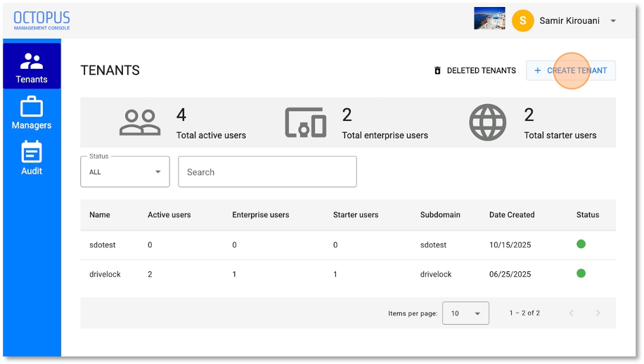Click the Total active users label
The image size is (644, 364).
(x=211, y=136)
